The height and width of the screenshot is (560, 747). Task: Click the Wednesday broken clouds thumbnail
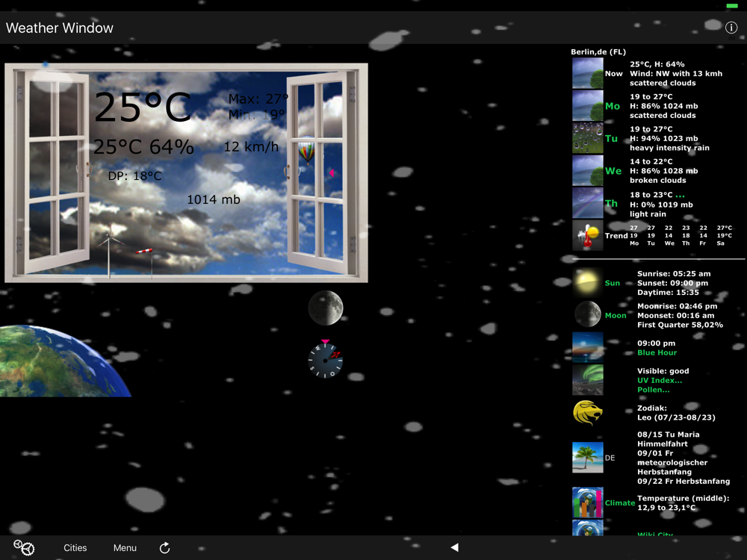587,170
